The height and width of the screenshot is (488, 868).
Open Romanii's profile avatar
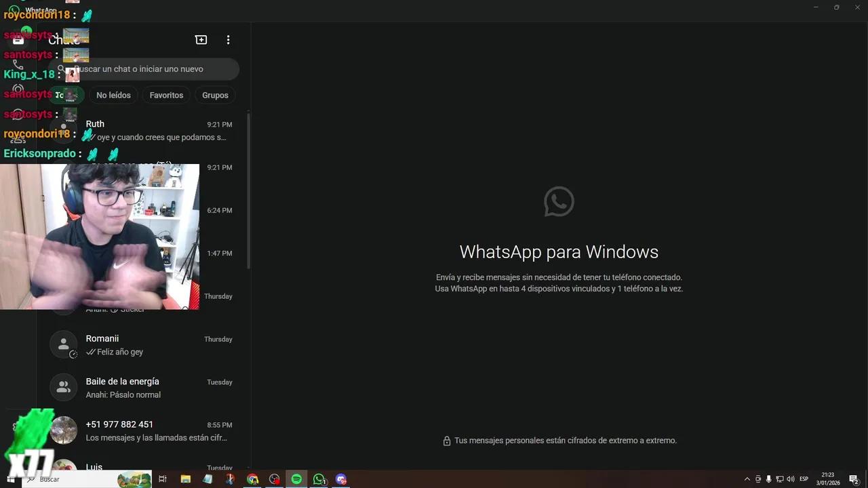tap(64, 344)
